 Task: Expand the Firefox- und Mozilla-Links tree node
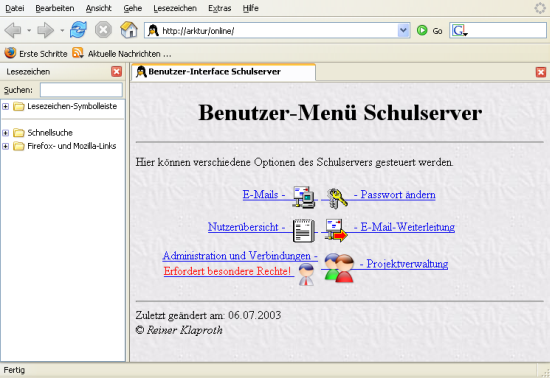click(6, 146)
